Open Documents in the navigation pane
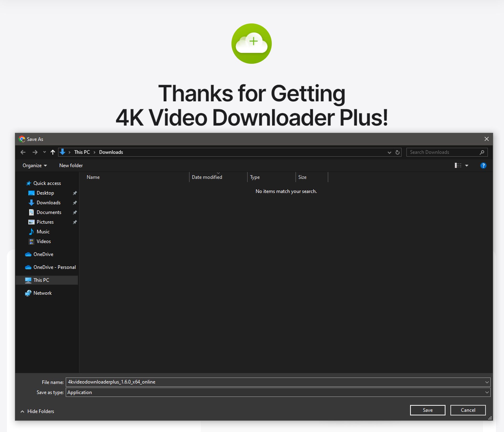The width and height of the screenshot is (504, 432). pyautogui.click(x=49, y=212)
